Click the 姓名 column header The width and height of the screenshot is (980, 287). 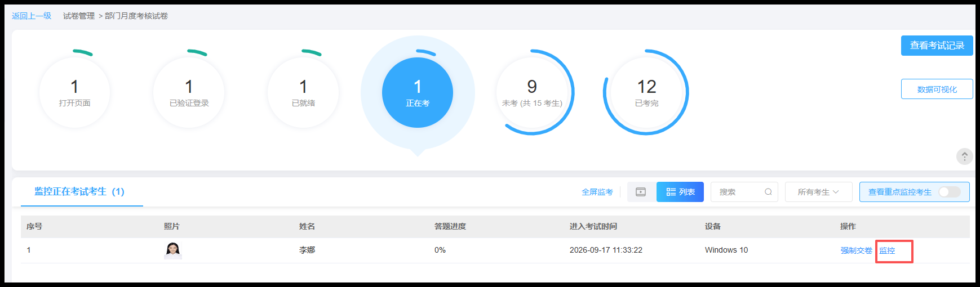point(307,226)
